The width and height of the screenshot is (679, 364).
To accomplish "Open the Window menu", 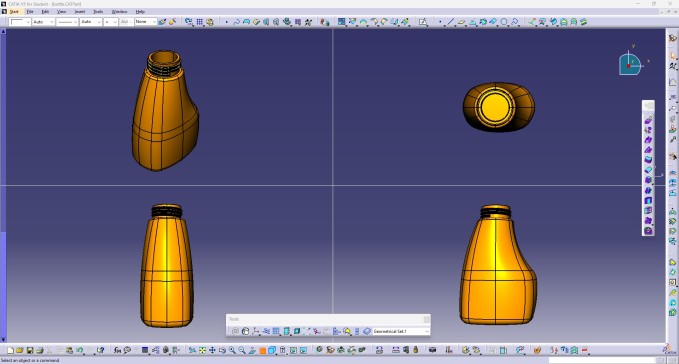I will [x=120, y=12].
